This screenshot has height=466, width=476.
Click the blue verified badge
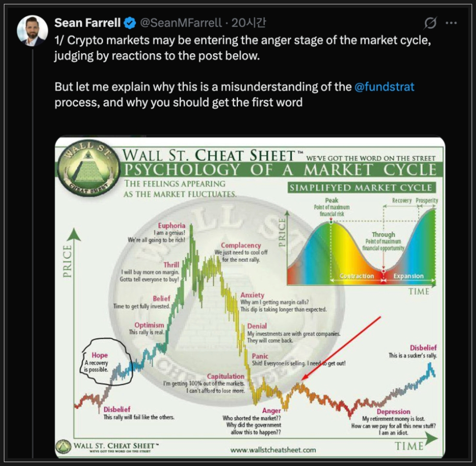click(x=130, y=23)
